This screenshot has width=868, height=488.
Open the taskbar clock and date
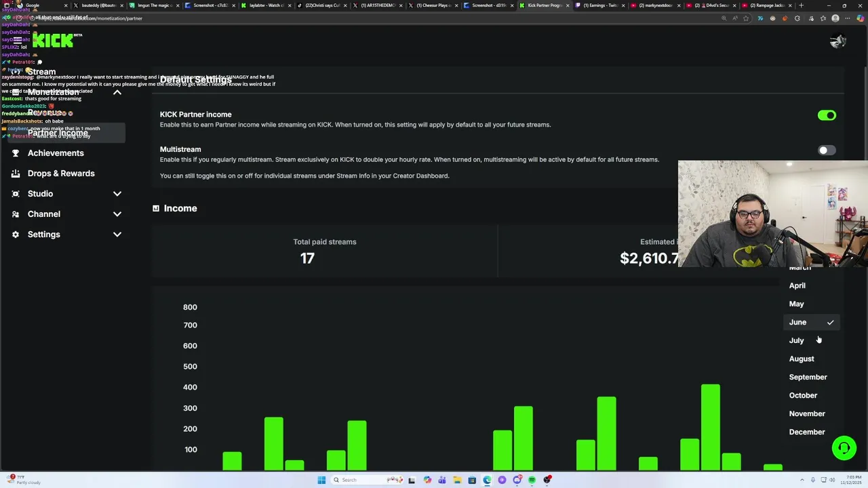[852, 480]
